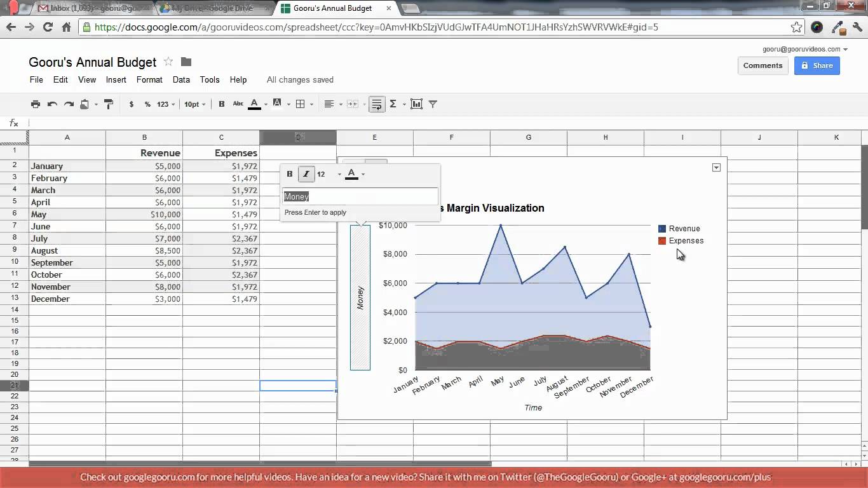Print the spreadsheet using the printer icon
868x488 pixels.
(36, 104)
